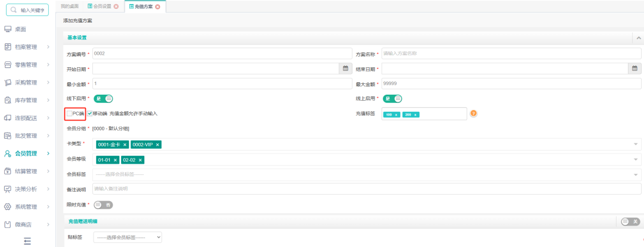The height and width of the screenshot is (247, 644).
Task: Close the 会员设置 tab
Action: click(116, 7)
